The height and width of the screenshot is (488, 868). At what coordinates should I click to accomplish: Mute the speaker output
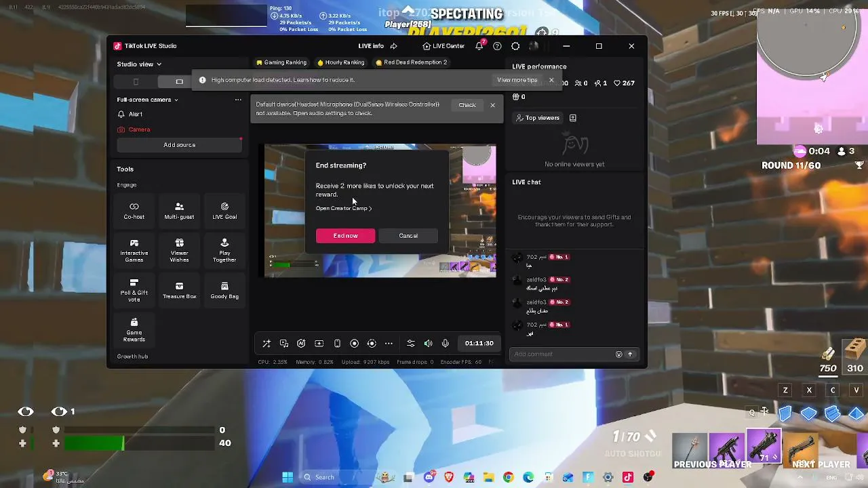428,344
